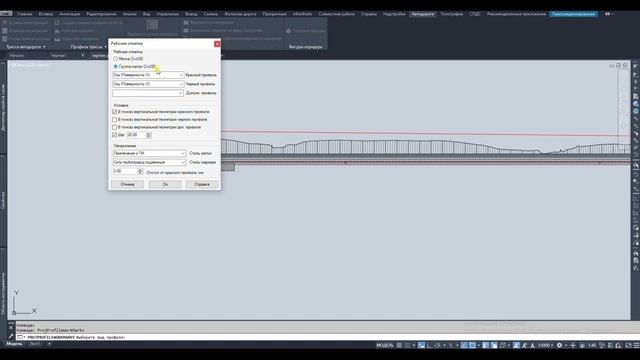Switch to the Лист1 layout tab
Viewport: 640px width, 360px height.
point(35,344)
